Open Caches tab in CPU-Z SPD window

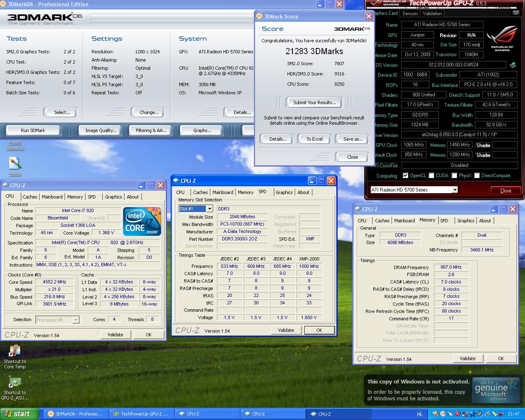(200, 192)
